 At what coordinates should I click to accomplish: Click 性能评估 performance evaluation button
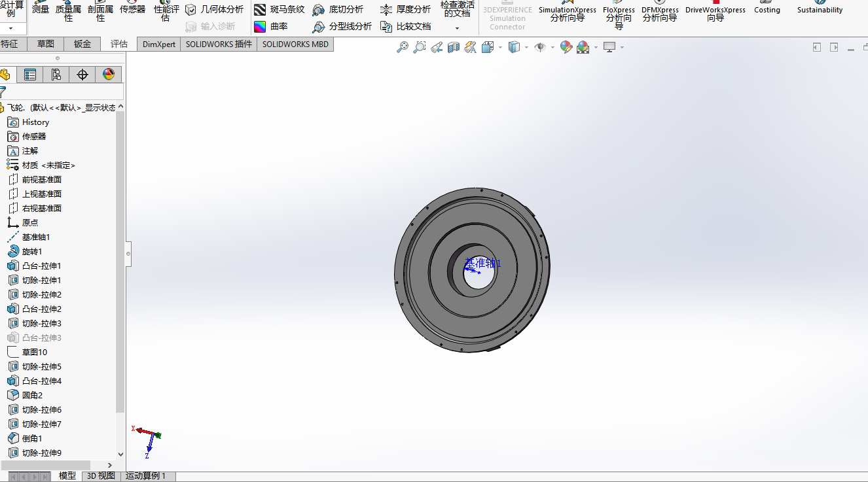[x=166, y=11]
